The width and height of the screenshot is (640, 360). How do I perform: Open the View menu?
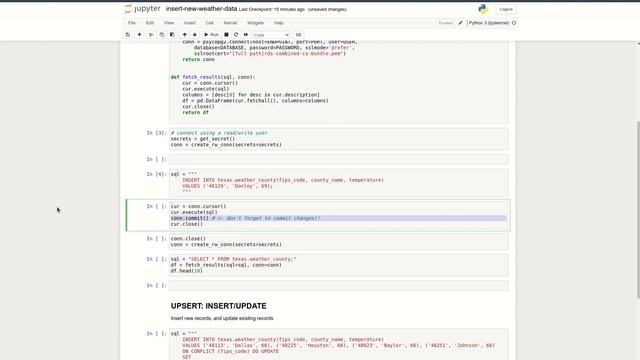point(169,23)
